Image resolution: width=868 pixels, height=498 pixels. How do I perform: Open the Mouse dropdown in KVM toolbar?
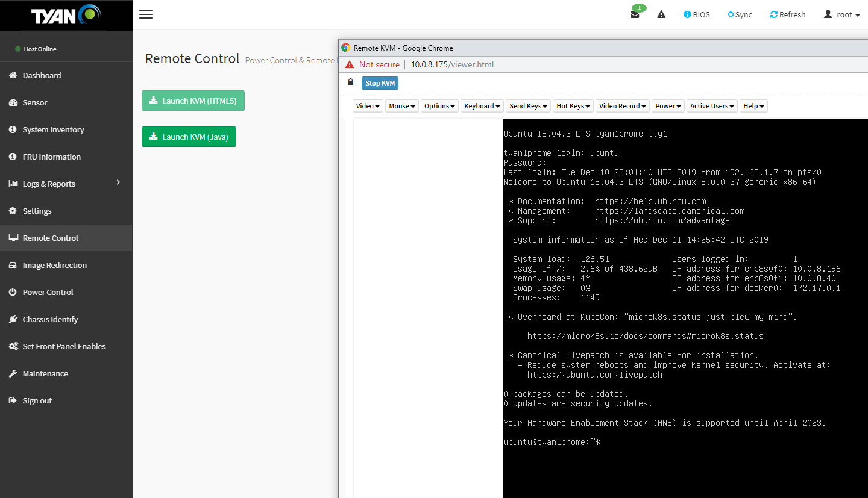(402, 106)
